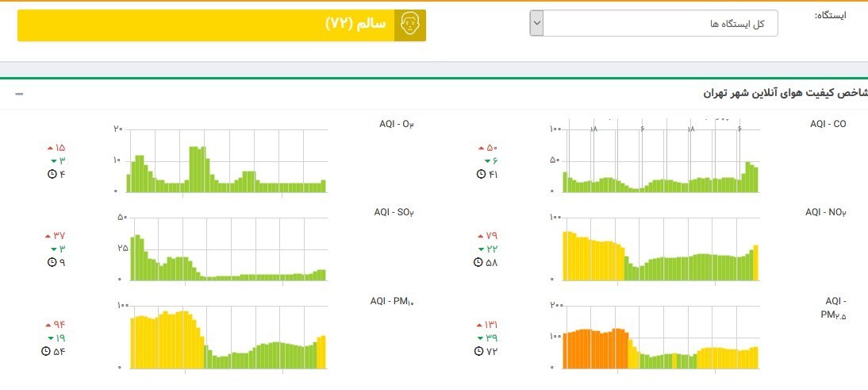The width and height of the screenshot is (868, 390).
Task: Click the clock icon for the AQI-NO₂ reading
Action: click(480, 262)
